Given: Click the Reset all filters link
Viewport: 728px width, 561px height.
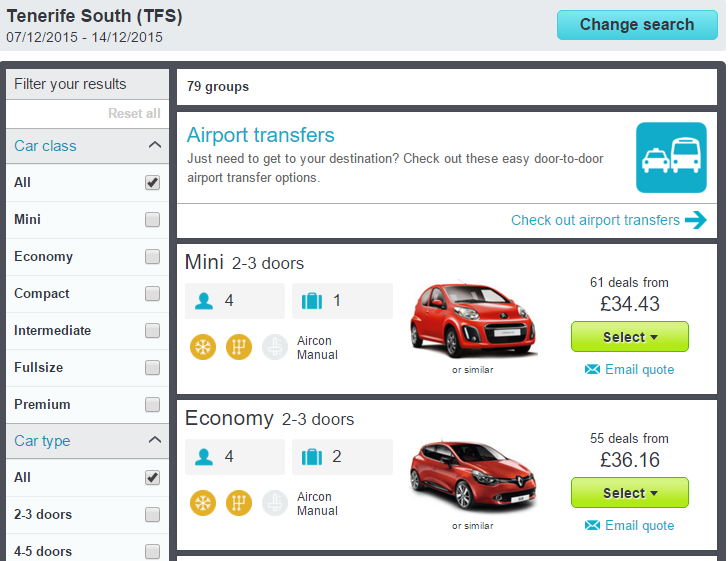Looking at the screenshot, I should (x=134, y=114).
